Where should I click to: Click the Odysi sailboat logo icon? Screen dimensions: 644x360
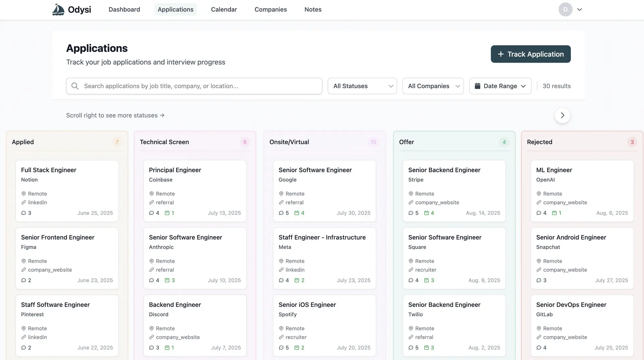coord(58,9)
